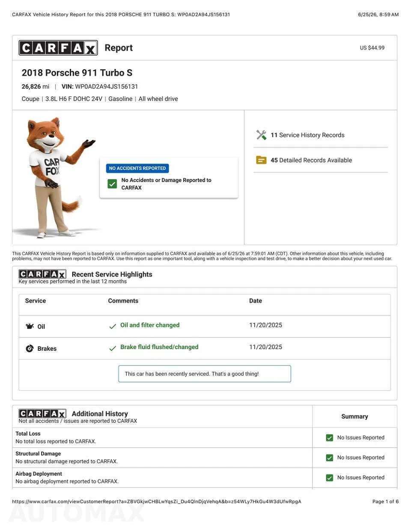Click green check next to No Accidents or Damage
This screenshot has width=411, height=532.
coord(112,184)
